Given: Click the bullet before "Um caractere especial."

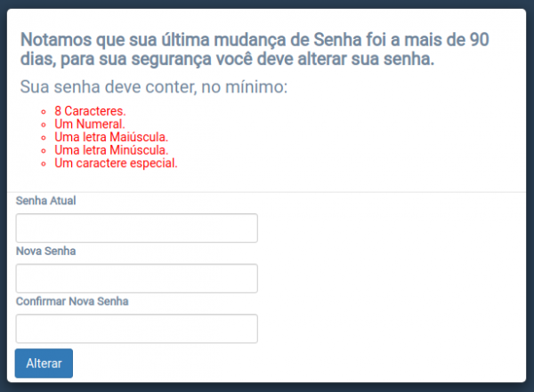Looking at the screenshot, I should (x=43, y=164).
